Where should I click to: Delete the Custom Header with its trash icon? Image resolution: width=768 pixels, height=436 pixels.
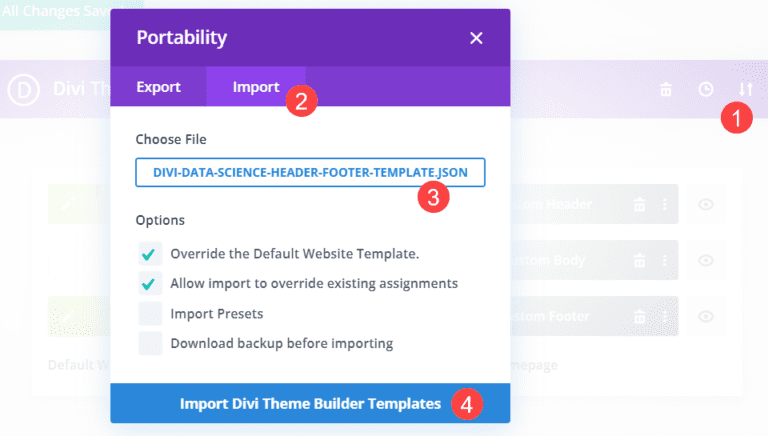(x=639, y=204)
